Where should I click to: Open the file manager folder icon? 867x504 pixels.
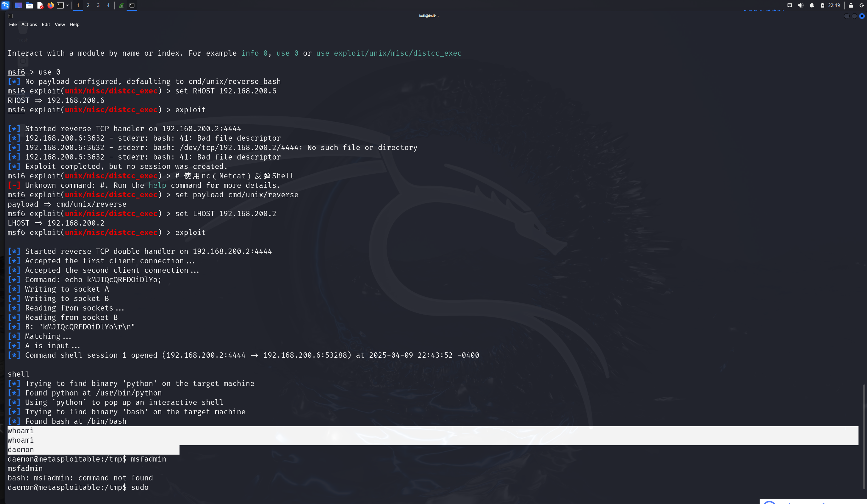coord(29,5)
